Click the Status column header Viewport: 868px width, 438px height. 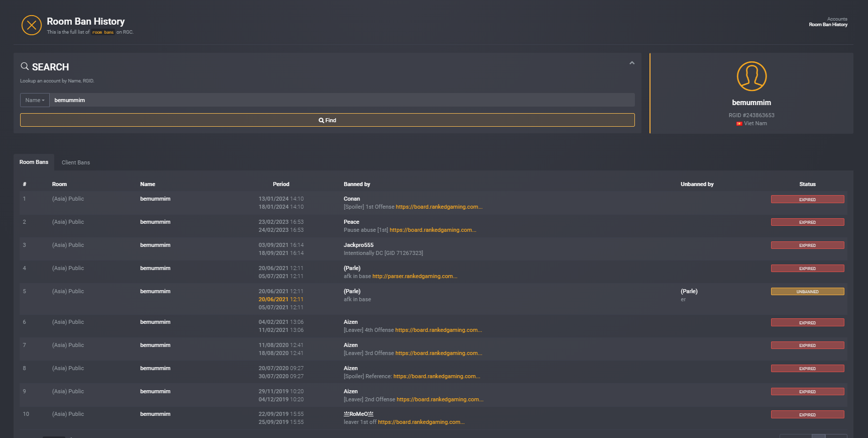pos(807,185)
